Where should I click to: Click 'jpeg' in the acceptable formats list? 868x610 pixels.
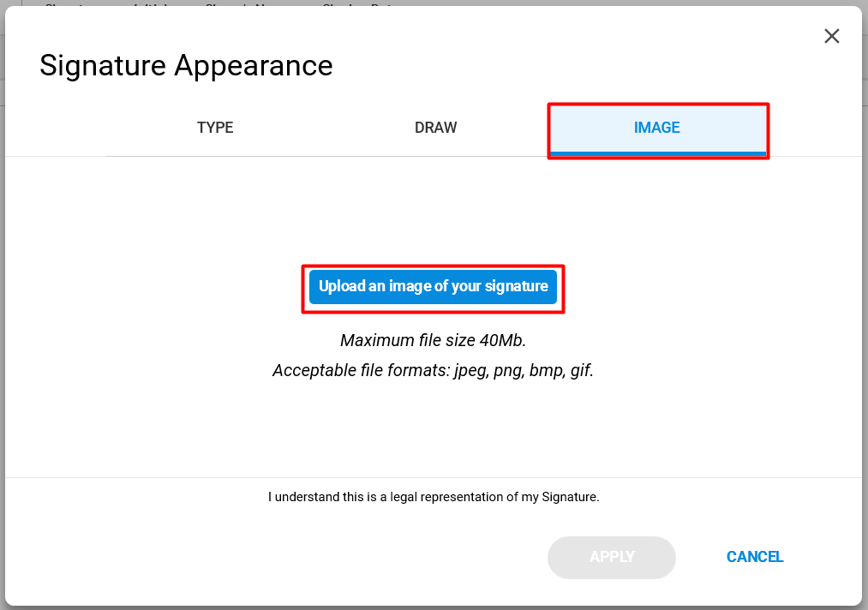point(470,371)
